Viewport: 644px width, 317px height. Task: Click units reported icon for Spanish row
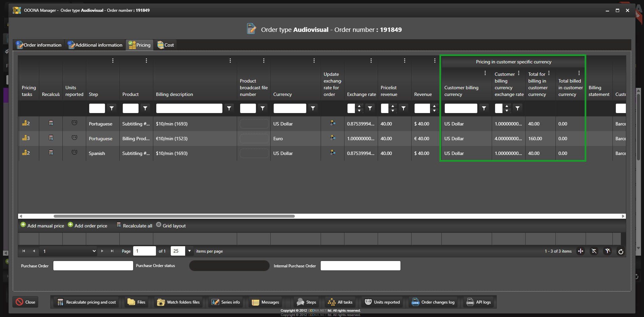tap(74, 153)
